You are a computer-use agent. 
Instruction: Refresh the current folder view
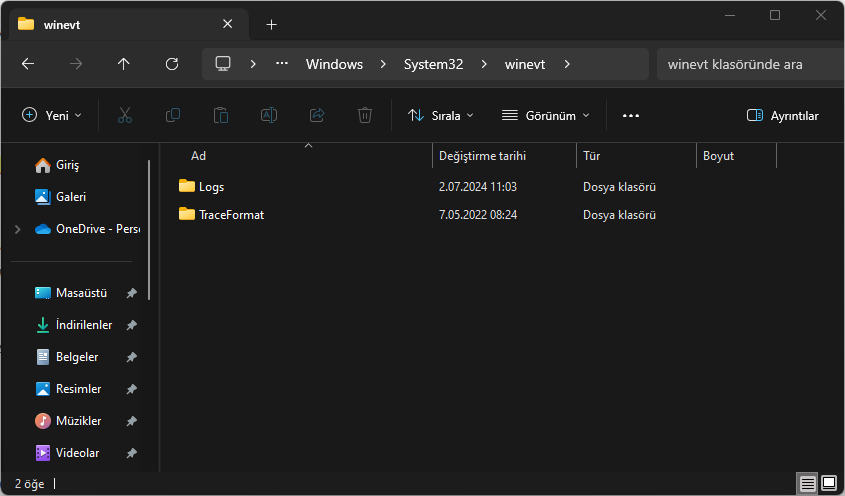(x=171, y=64)
